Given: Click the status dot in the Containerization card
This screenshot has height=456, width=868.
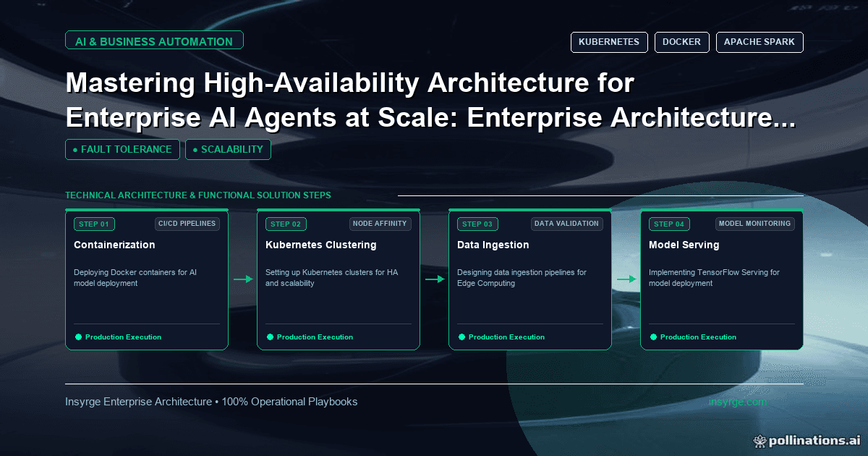Looking at the screenshot, I should coord(78,337).
